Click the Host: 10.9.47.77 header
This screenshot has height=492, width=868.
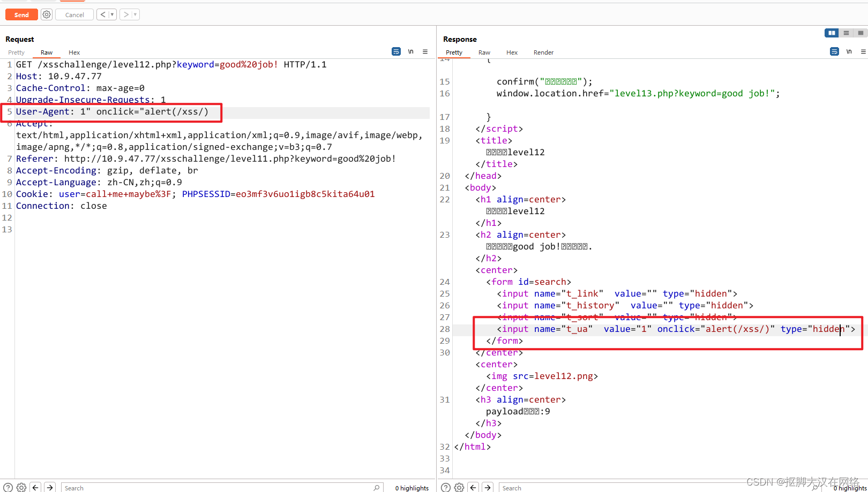tap(59, 76)
